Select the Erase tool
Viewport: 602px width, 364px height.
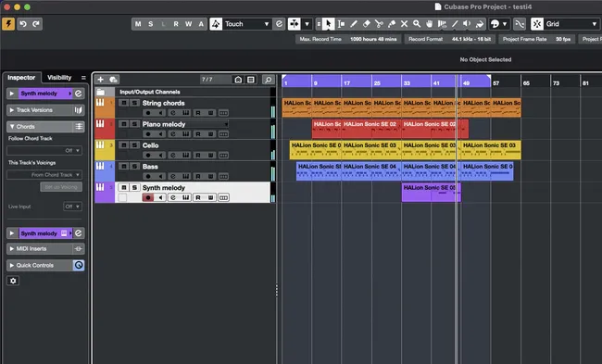tap(366, 24)
